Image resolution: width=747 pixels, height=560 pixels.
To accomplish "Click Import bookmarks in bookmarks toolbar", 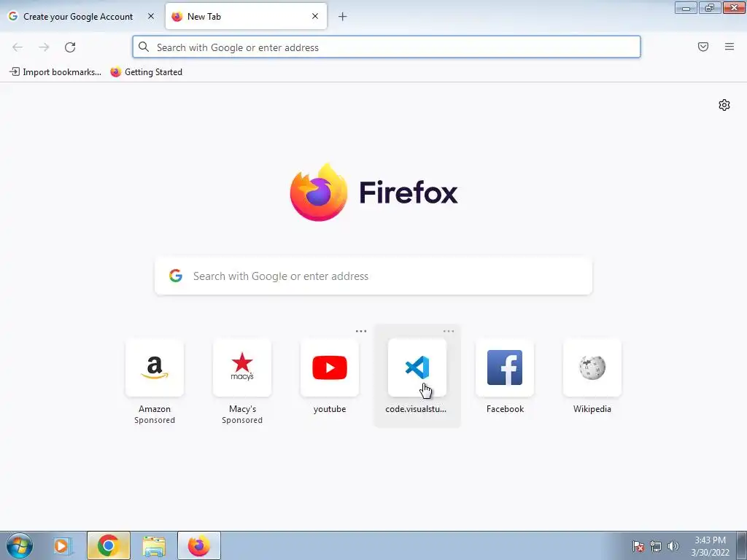I will point(55,72).
